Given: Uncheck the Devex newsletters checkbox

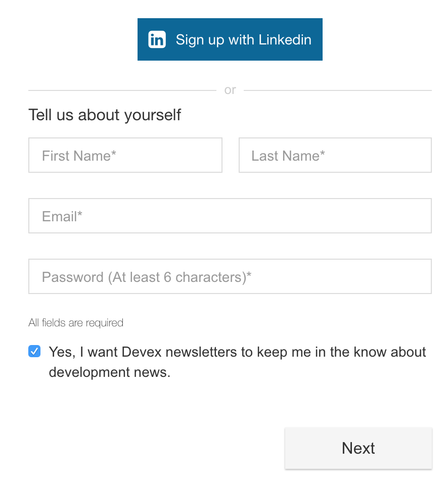Looking at the screenshot, I should click(34, 352).
